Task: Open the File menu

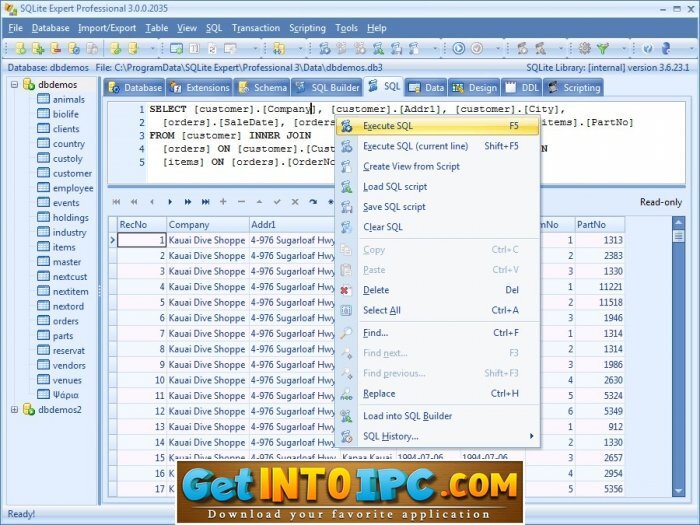Action: (x=16, y=28)
